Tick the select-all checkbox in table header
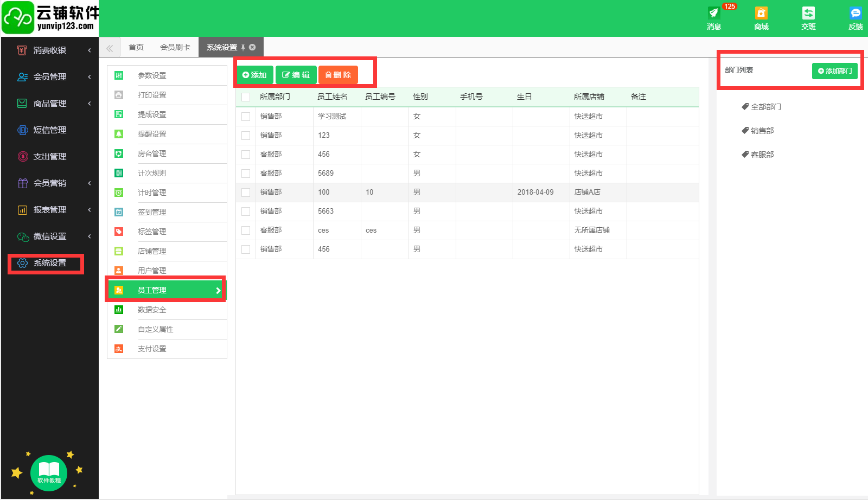Image resolution: width=868 pixels, height=500 pixels. tap(246, 97)
